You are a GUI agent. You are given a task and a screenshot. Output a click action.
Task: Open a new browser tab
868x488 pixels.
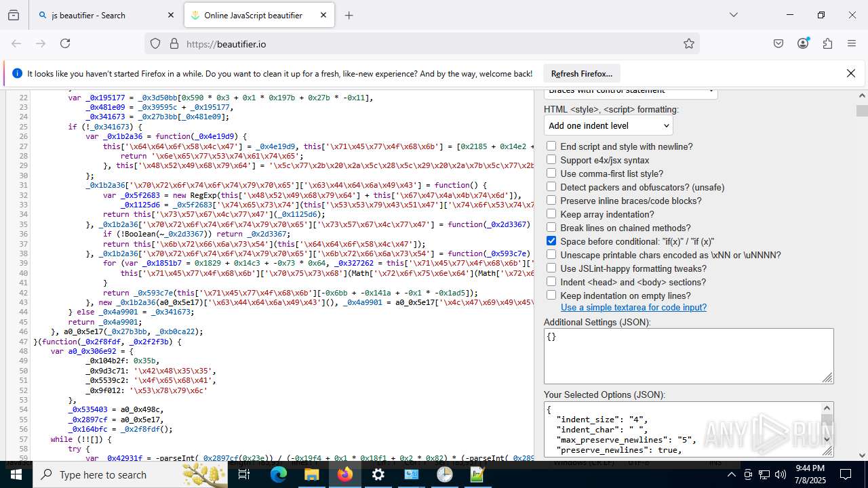point(349,15)
